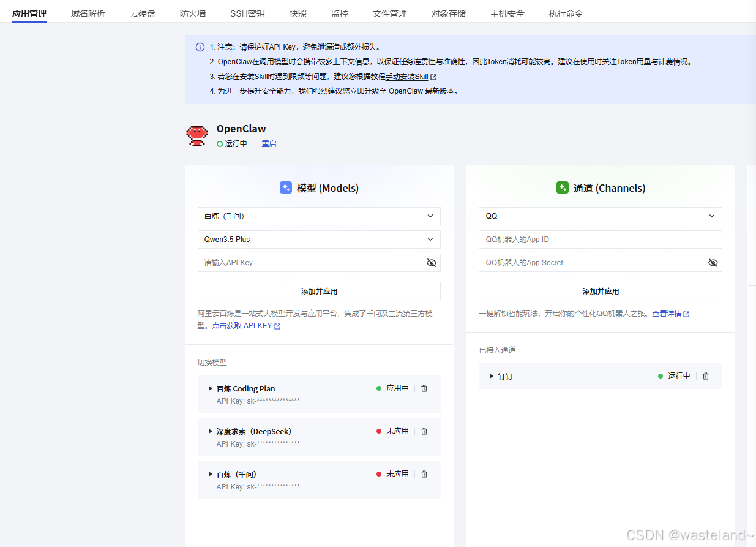Click the OpenClaw title text

coord(241,129)
